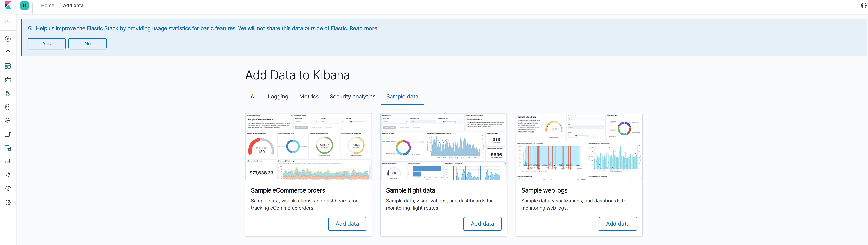
Task: Click the help icon in the top-right corner
Action: [864, 5]
